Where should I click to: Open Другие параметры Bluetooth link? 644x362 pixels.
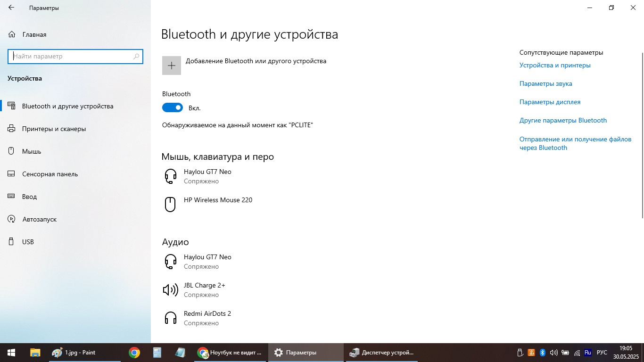(x=563, y=120)
